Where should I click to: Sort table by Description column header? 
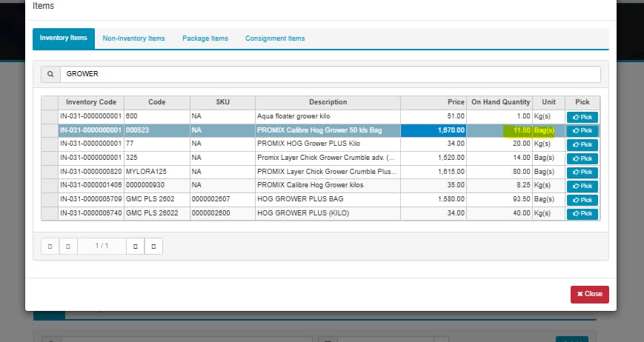coord(328,102)
